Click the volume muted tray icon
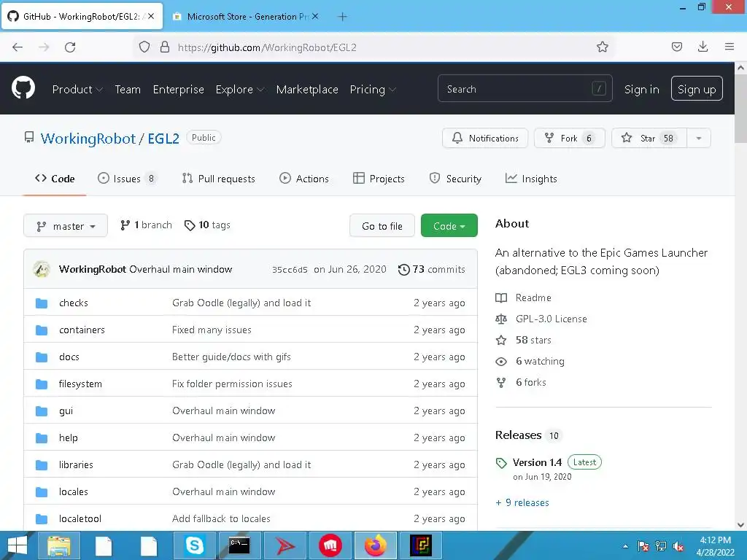The height and width of the screenshot is (560, 747). [678, 547]
